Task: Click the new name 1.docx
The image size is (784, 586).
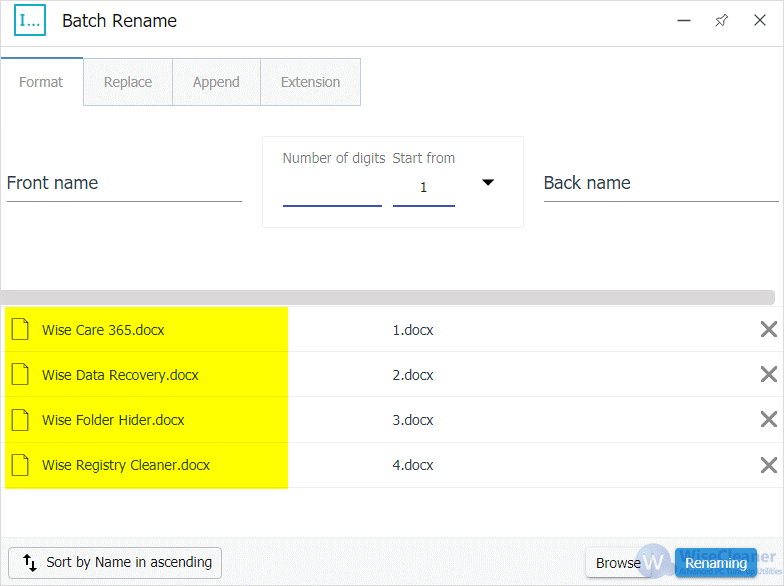Action: (412, 330)
